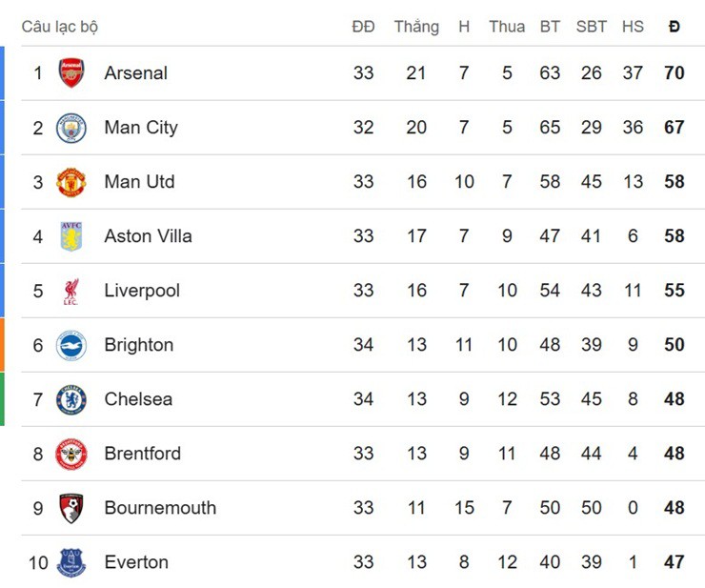This screenshot has height=588, width=705.
Task: Click the Brentford team name
Action: pos(142,454)
